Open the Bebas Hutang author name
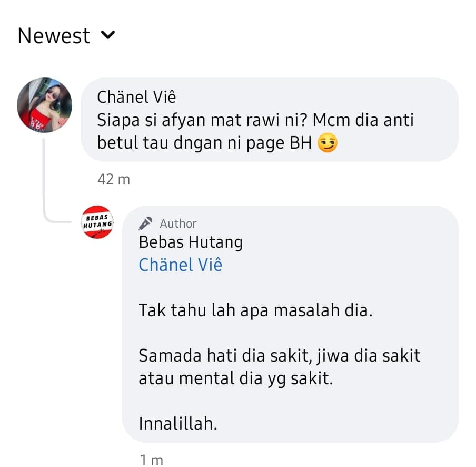The height and width of the screenshot is (467, 476). [x=191, y=242]
